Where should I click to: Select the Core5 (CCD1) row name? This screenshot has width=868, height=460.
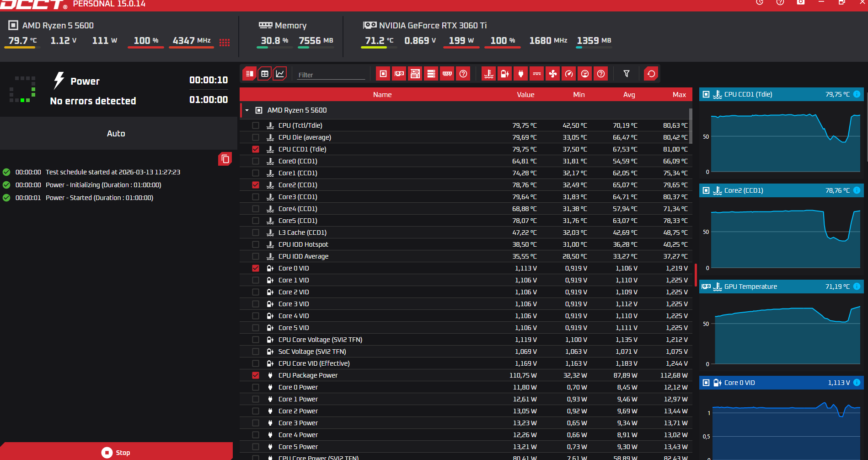pos(298,221)
